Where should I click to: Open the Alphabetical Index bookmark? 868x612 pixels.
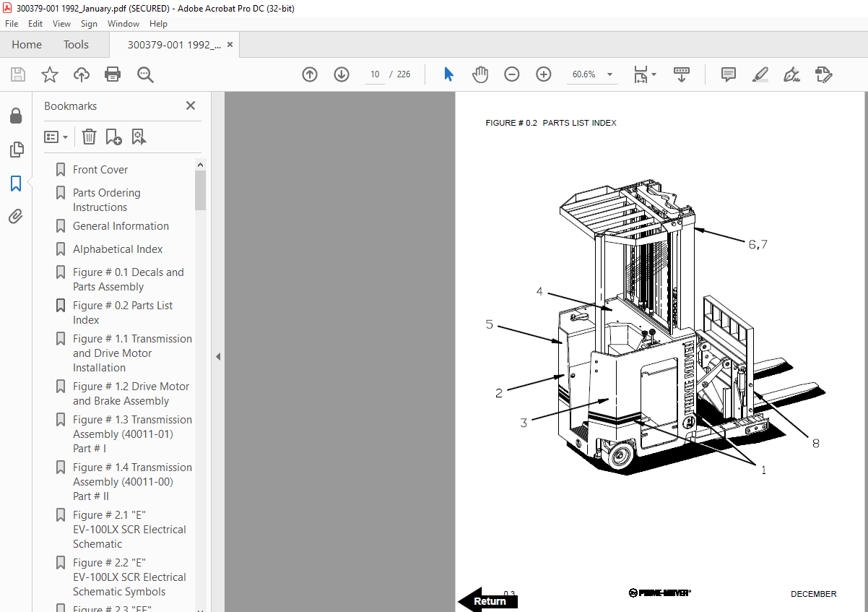[x=118, y=249]
